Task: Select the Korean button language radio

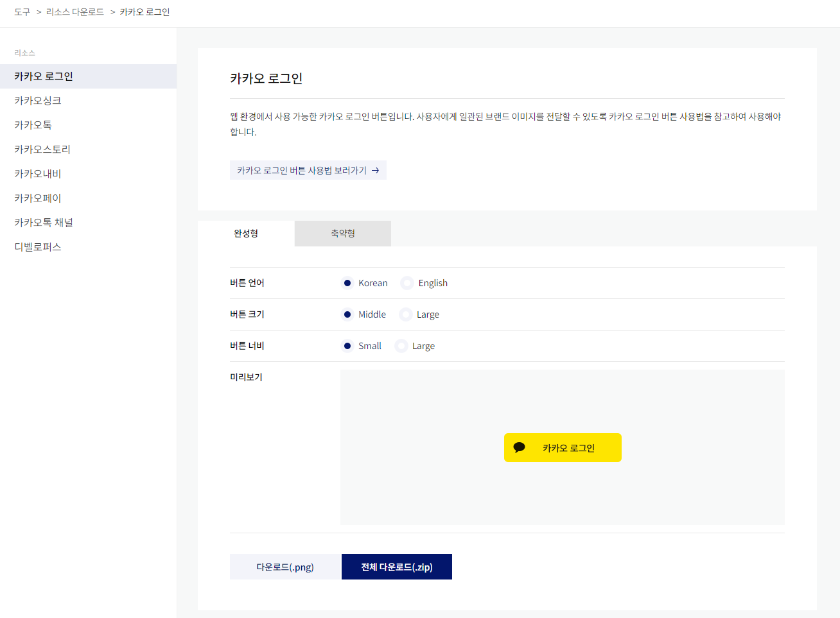Action: pyautogui.click(x=347, y=283)
